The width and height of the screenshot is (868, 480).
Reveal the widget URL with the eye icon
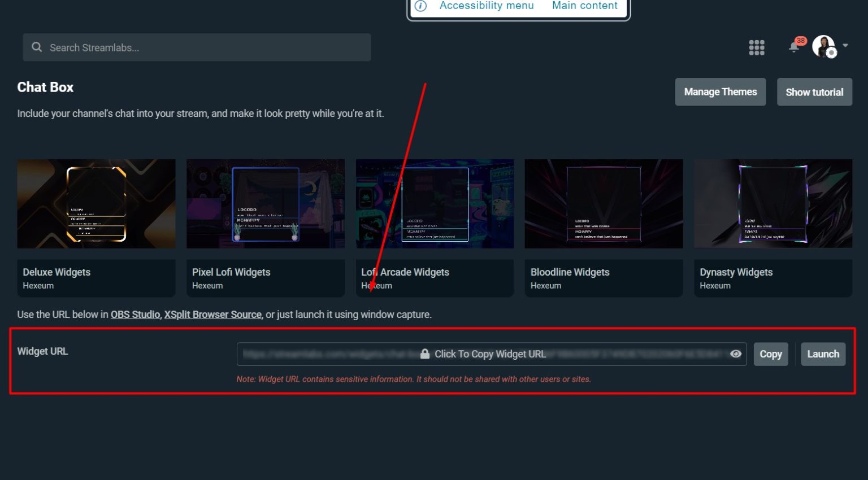tap(736, 354)
